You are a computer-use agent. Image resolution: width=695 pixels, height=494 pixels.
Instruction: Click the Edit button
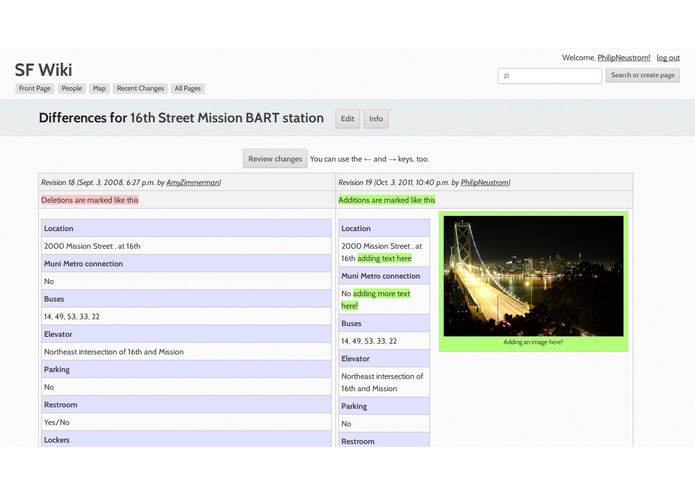[x=348, y=119]
